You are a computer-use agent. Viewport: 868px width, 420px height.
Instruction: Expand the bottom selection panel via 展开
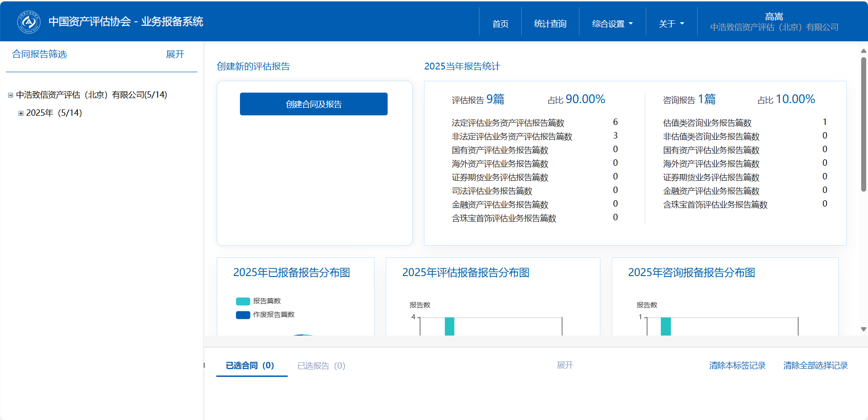coord(565,365)
